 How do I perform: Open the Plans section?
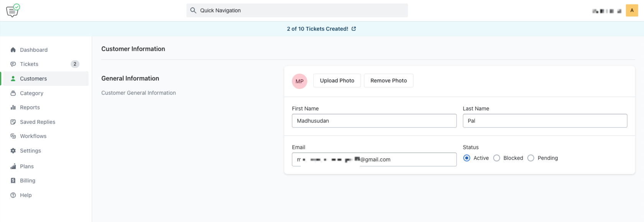pyautogui.click(x=27, y=166)
